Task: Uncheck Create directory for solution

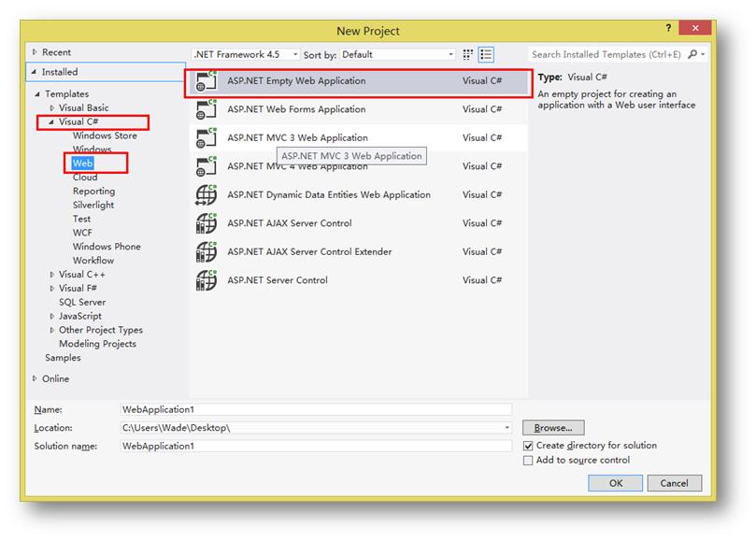Action: (x=529, y=447)
